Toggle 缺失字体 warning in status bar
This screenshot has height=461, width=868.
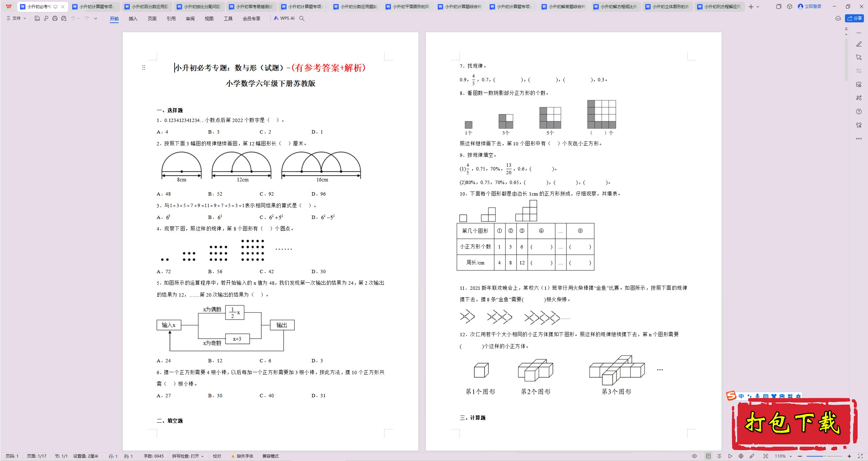[242, 456]
